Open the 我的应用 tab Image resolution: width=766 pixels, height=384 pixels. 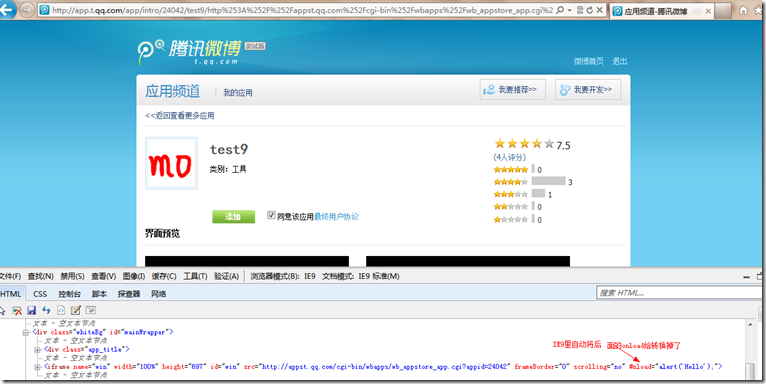coord(238,93)
